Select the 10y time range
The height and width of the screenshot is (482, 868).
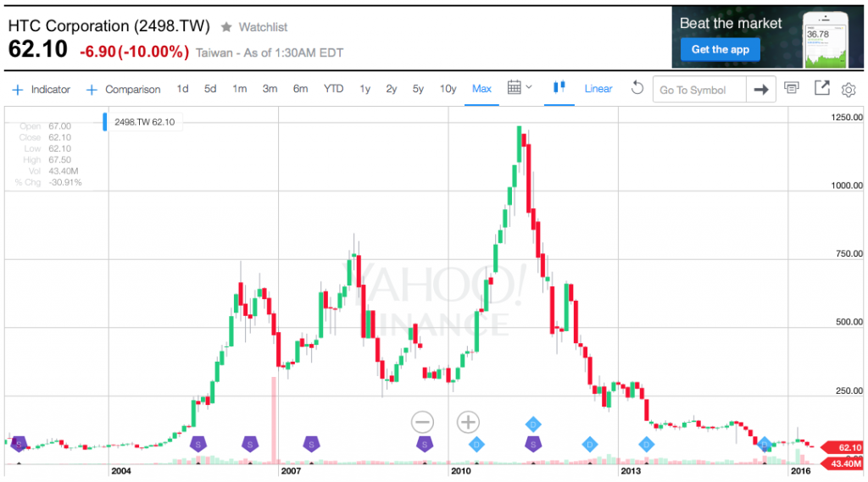pos(448,89)
